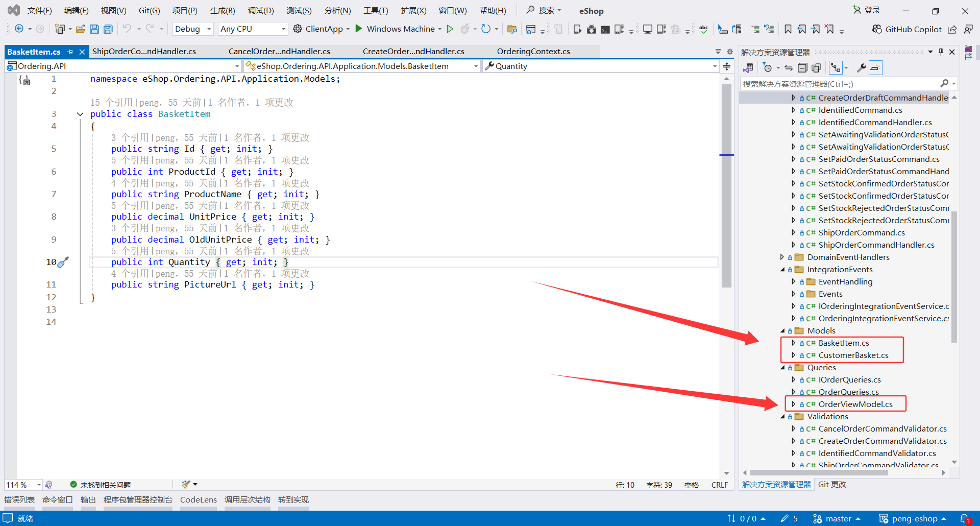
Task: Switch to the Git 更改 tab
Action: click(832, 484)
